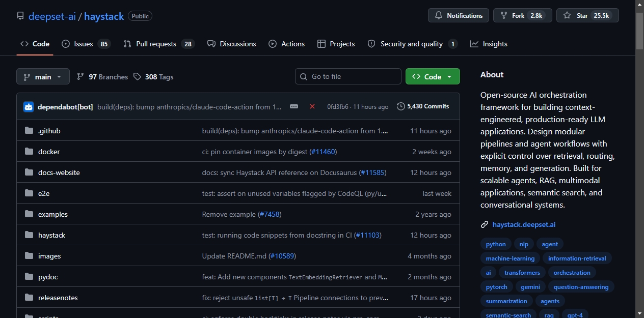Open the green Code dropdown button
Screen dimensions: 644x318
433,76
